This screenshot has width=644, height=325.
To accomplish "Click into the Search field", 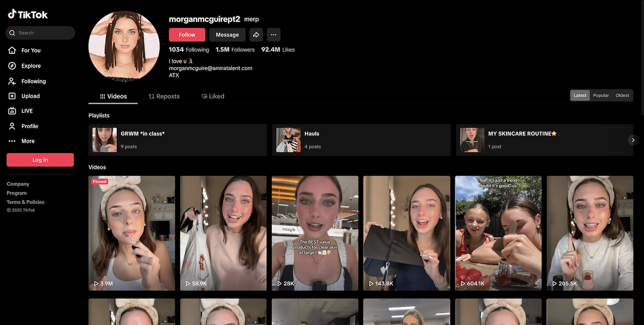I will (x=43, y=33).
